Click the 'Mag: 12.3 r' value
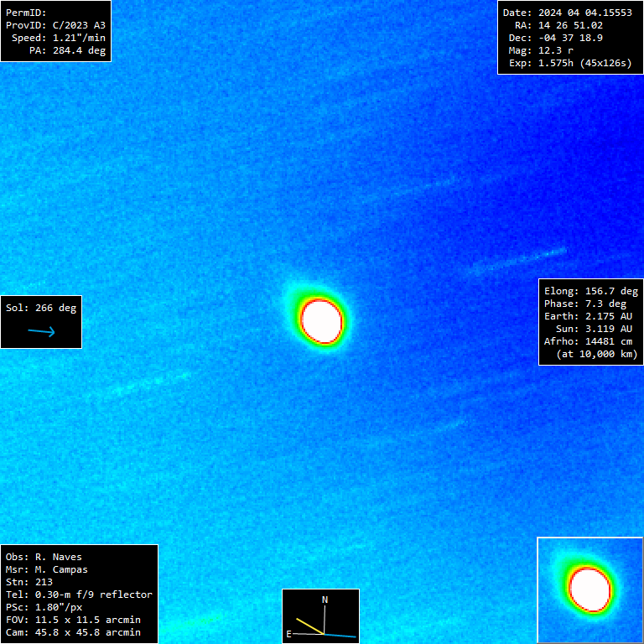This screenshot has width=644, height=644. [x=541, y=50]
